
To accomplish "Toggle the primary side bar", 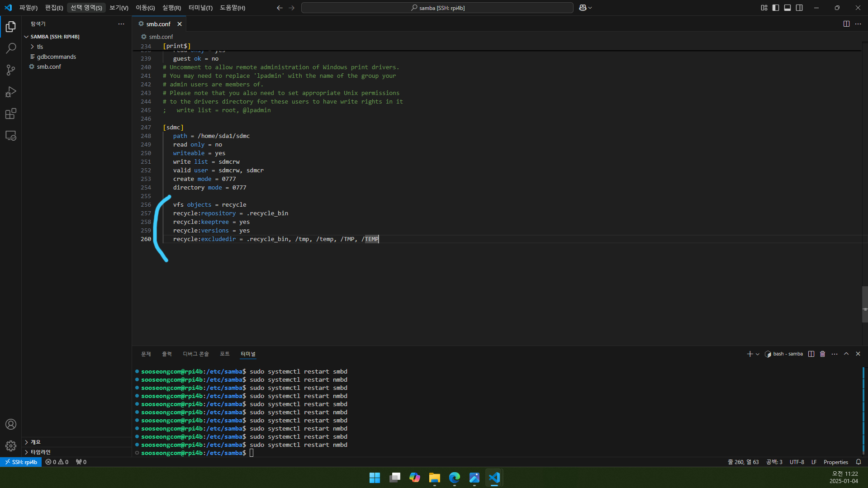I will coord(776,8).
